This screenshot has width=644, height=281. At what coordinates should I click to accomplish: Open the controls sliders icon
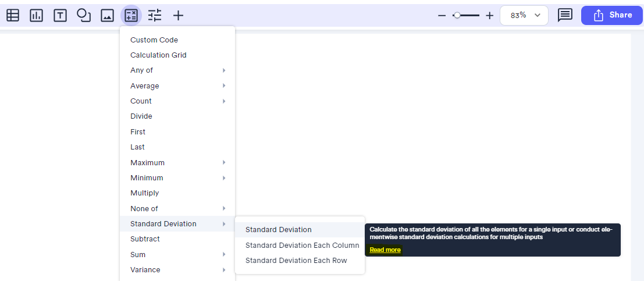(x=155, y=16)
